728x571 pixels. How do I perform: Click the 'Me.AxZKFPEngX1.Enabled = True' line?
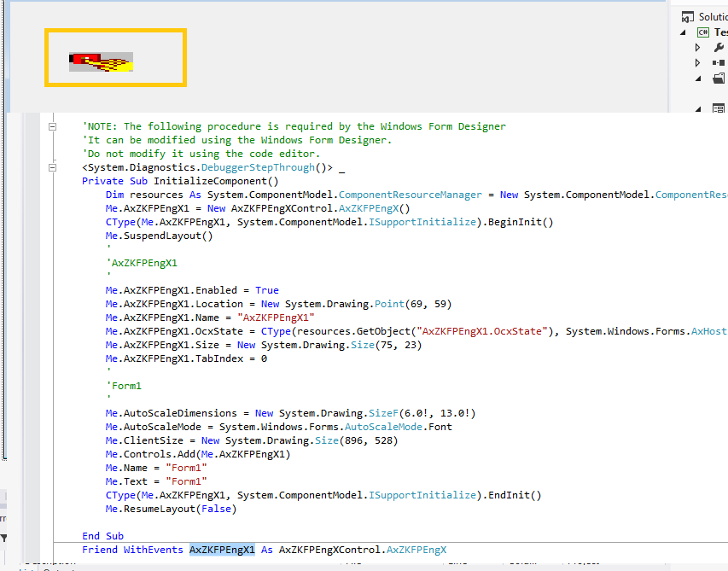click(x=192, y=290)
